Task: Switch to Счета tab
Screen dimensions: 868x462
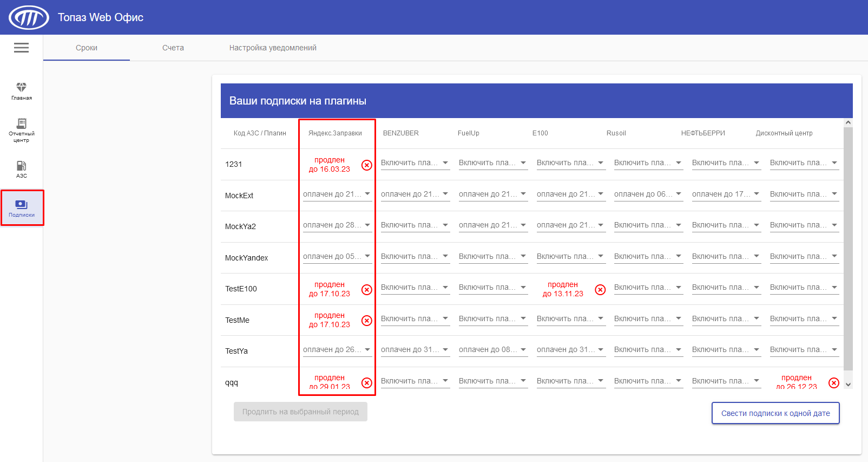Action: [x=173, y=48]
